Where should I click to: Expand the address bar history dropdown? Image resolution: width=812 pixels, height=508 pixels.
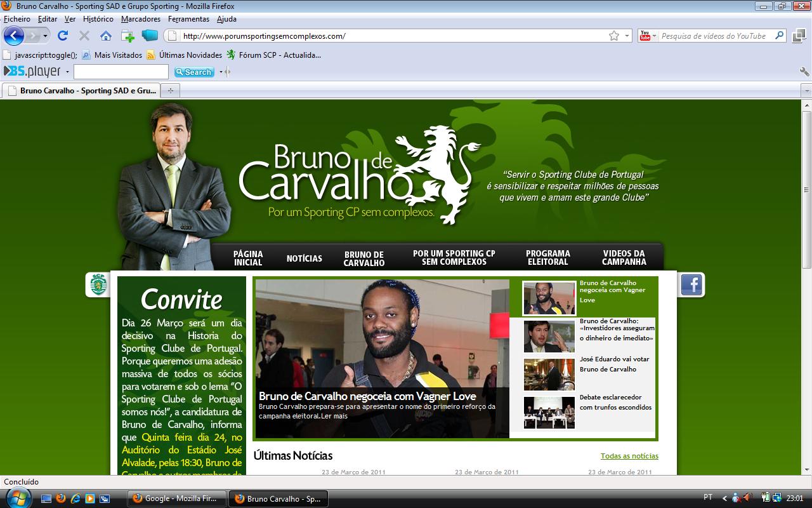click(627, 36)
